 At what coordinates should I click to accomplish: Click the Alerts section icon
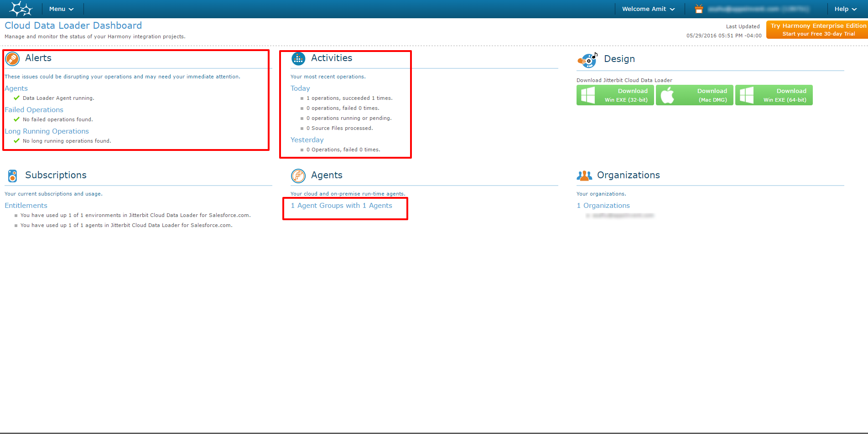point(12,59)
